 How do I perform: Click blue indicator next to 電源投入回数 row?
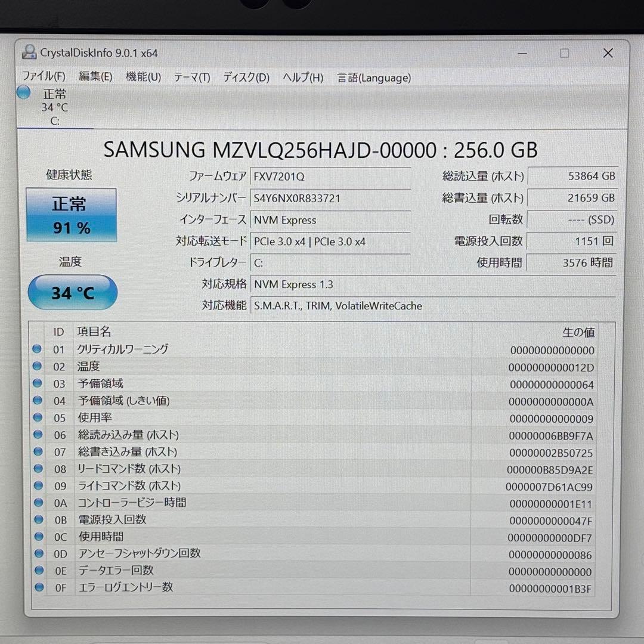point(38,520)
